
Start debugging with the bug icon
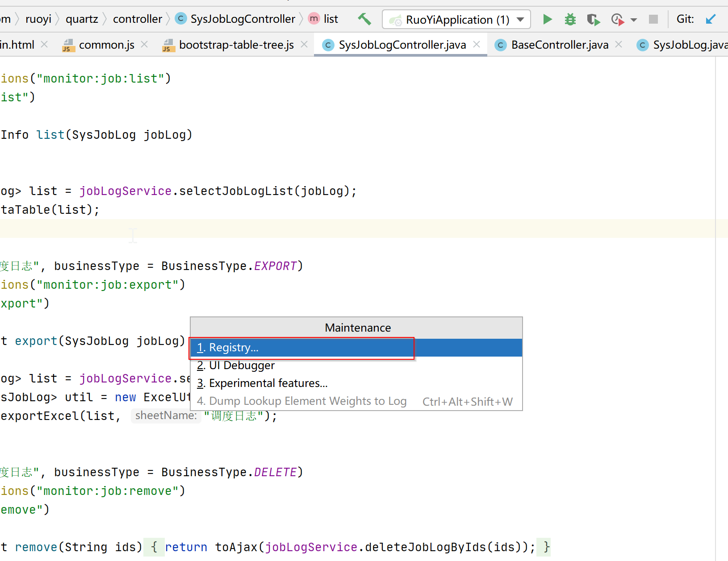tap(570, 19)
